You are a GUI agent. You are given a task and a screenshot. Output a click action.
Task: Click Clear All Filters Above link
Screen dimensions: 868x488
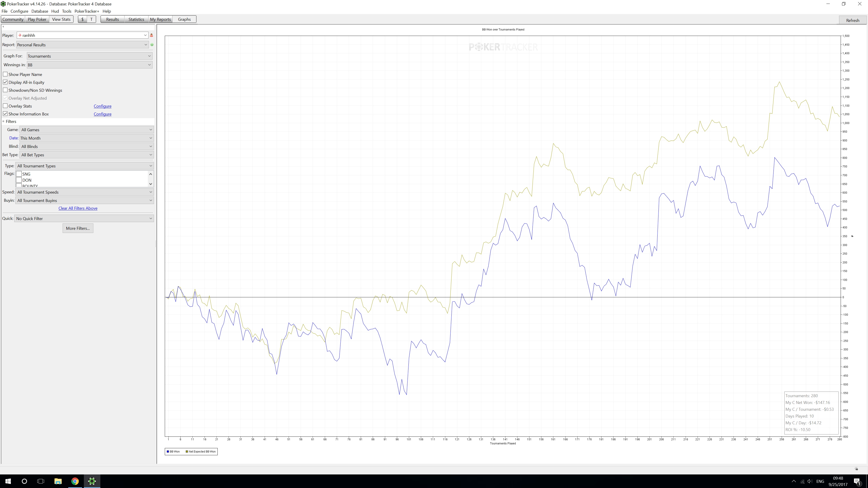coord(78,208)
